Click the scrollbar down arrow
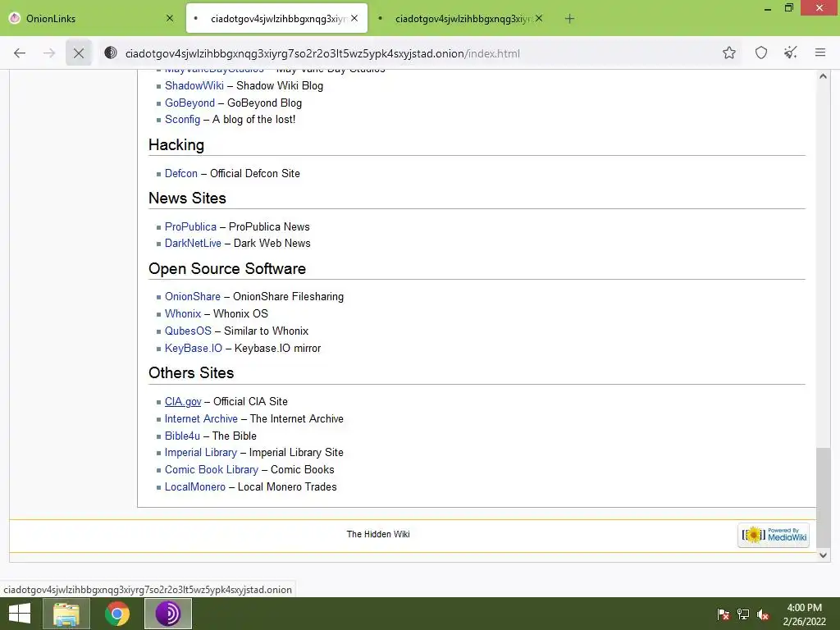This screenshot has width=840, height=630. pos(823,555)
